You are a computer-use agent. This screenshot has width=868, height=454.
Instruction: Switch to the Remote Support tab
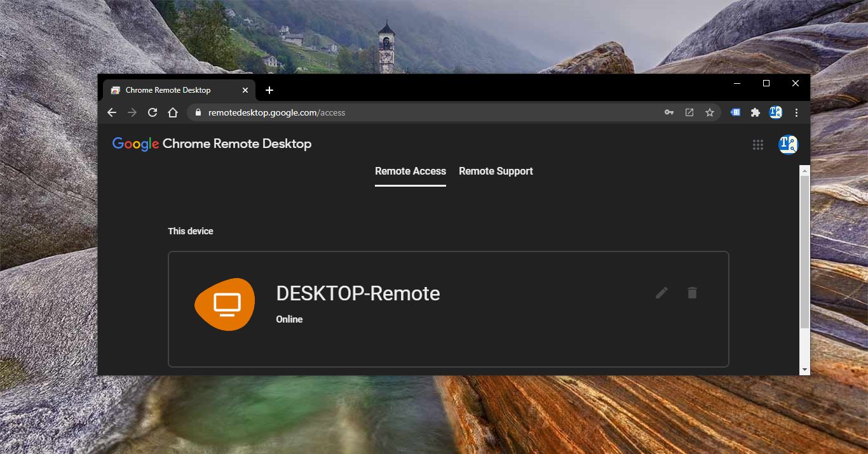tap(496, 171)
